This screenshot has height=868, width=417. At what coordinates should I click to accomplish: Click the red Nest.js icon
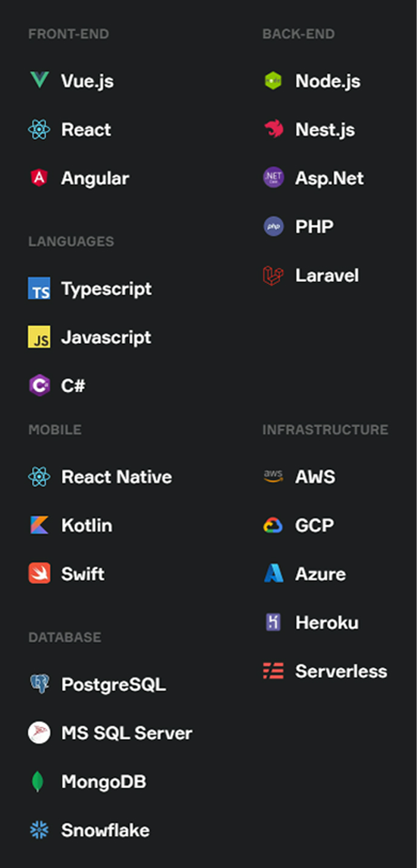(274, 129)
